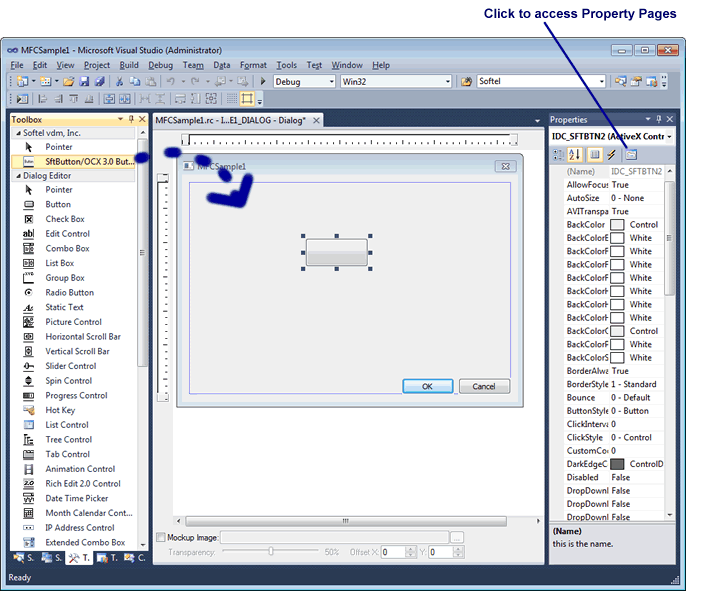Collapse the Dialog Editor toolbox section

[16, 176]
